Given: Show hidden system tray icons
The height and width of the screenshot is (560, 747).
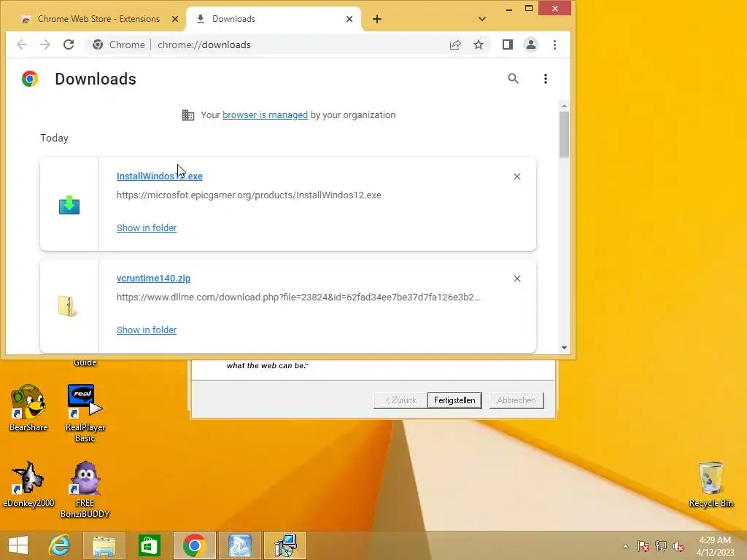Looking at the screenshot, I should (x=625, y=546).
